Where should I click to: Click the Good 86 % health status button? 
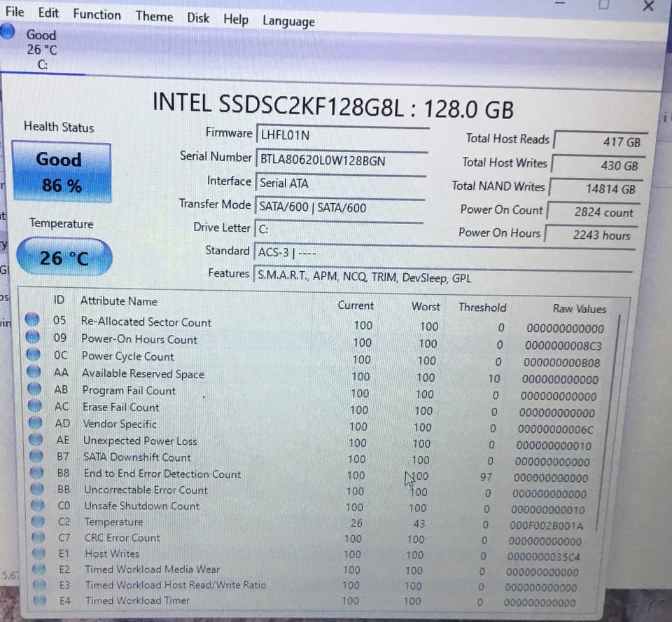point(62,172)
